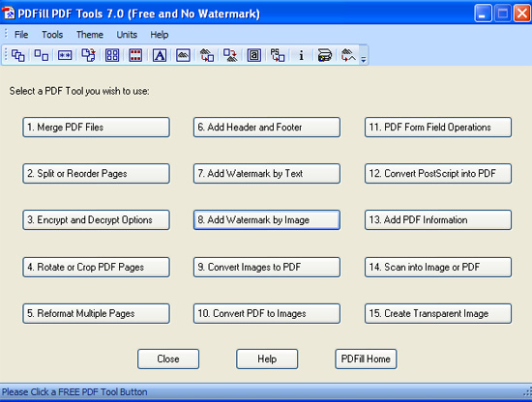Click 5. Reformat Multiple Pages button
Viewport: 532px width, 402px height.
click(x=96, y=313)
